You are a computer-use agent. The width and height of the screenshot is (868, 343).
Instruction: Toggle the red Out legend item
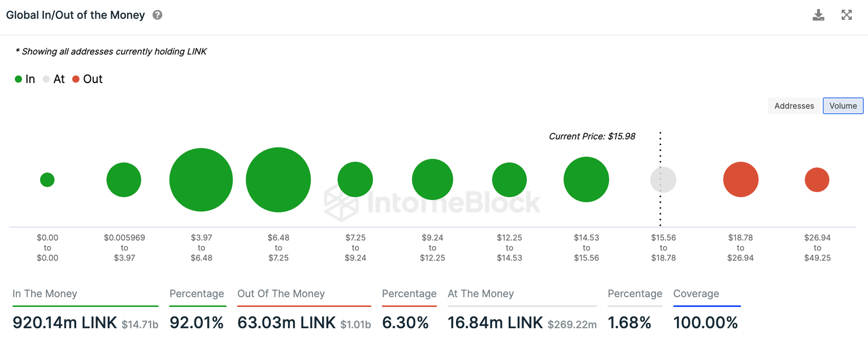tap(87, 79)
